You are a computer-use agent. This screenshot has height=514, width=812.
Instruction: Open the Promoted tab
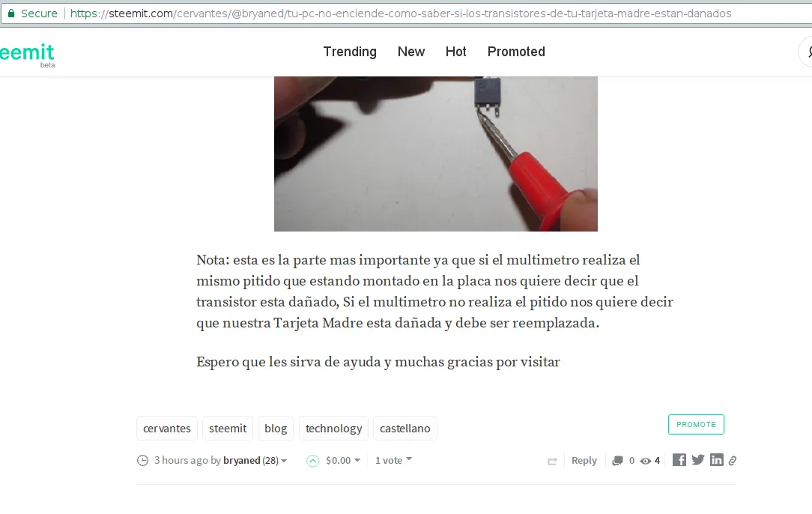[x=516, y=52]
